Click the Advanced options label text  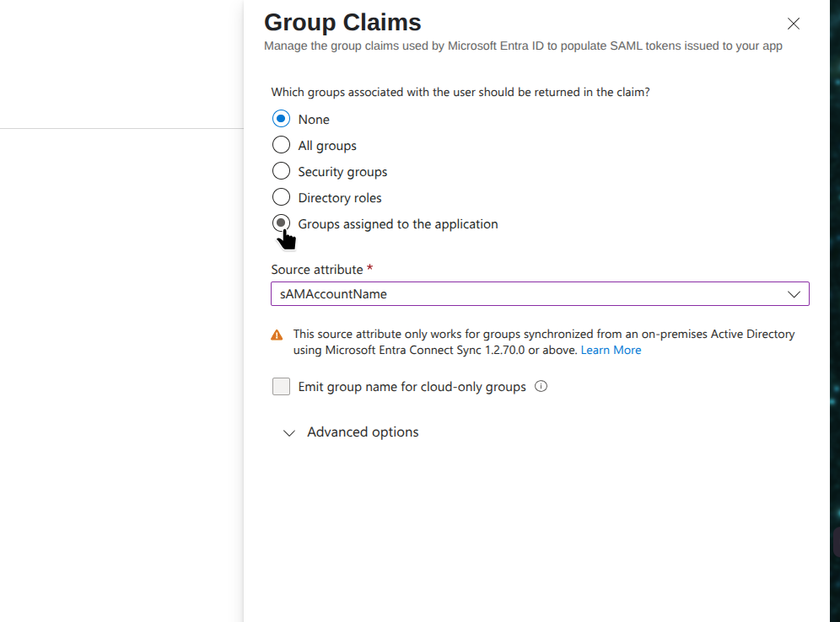[363, 432]
